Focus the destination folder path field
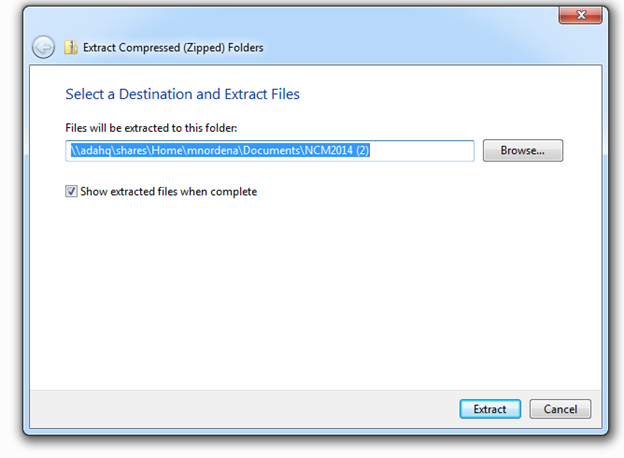624x458 pixels. click(x=270, y=151)
